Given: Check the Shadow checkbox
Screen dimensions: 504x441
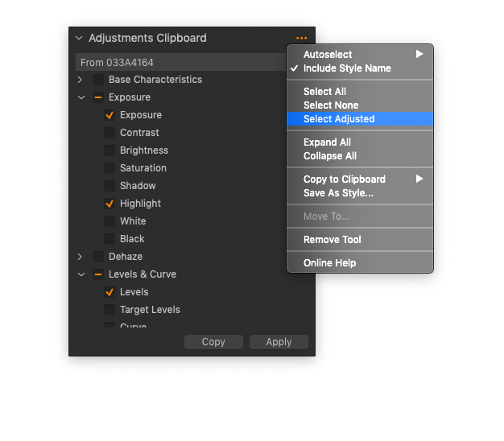Looking at the screenshot, I should pyautogui.click(x=109, y=186).
